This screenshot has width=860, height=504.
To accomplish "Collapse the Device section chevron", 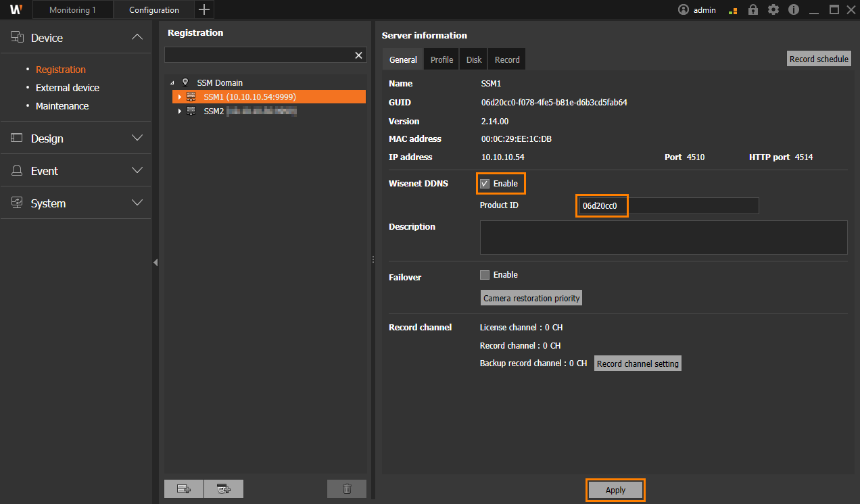I will coord(137,38).
